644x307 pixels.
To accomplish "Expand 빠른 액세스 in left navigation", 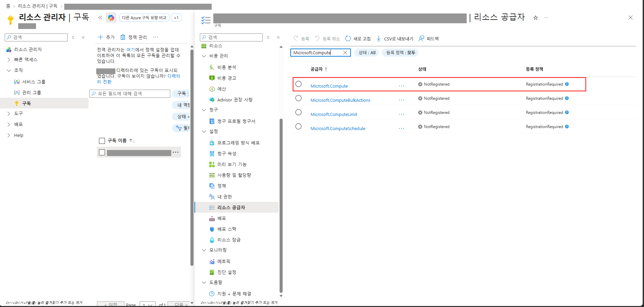I will point(9,60).
